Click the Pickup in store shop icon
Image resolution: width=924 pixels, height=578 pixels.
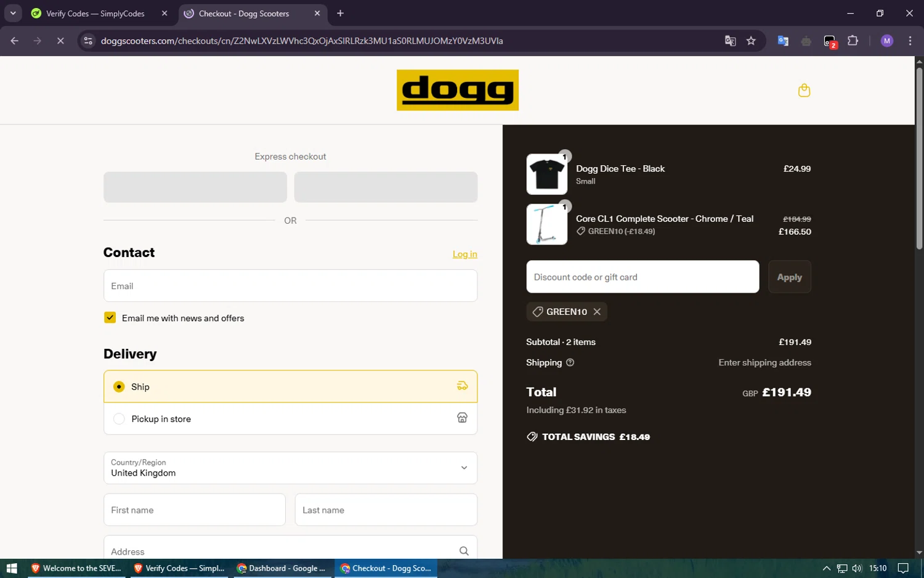click(462, 418)
